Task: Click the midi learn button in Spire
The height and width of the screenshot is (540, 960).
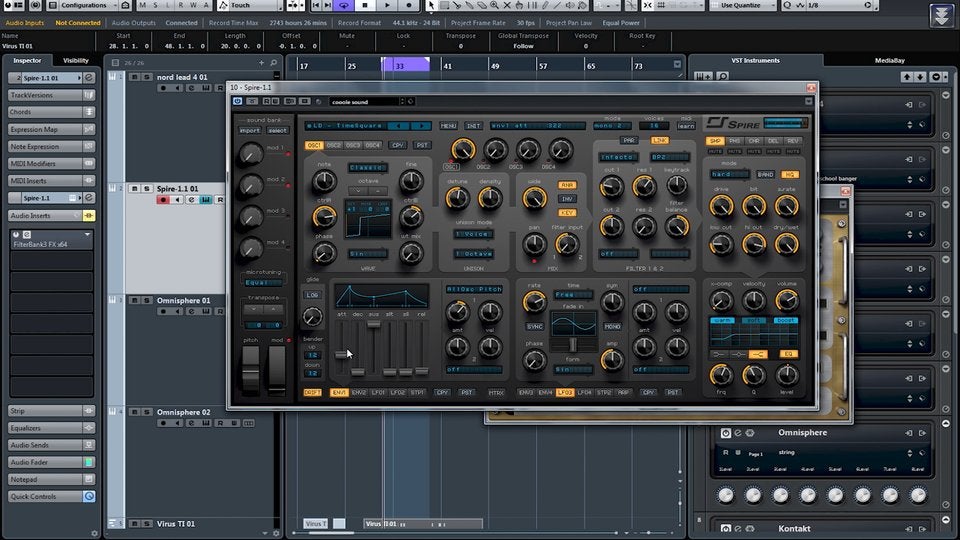Action: pos(686,126)
